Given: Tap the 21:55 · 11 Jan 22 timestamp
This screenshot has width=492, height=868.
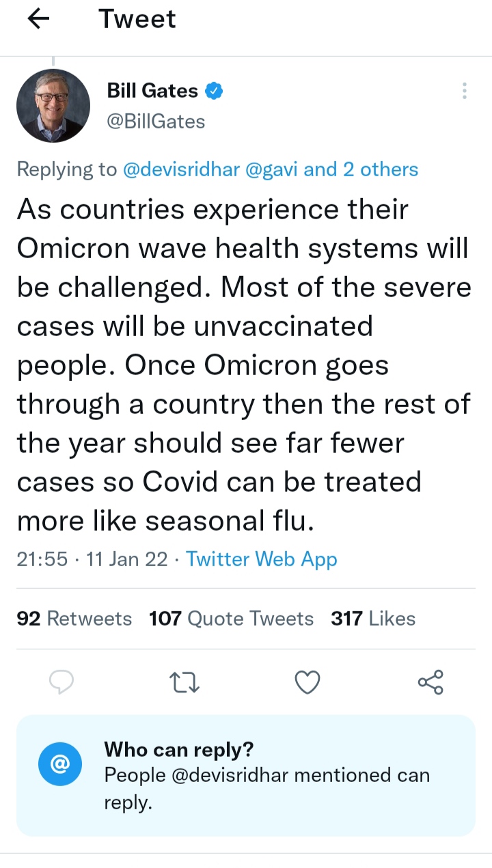Looking at the screenshot, I should (92, 559).
